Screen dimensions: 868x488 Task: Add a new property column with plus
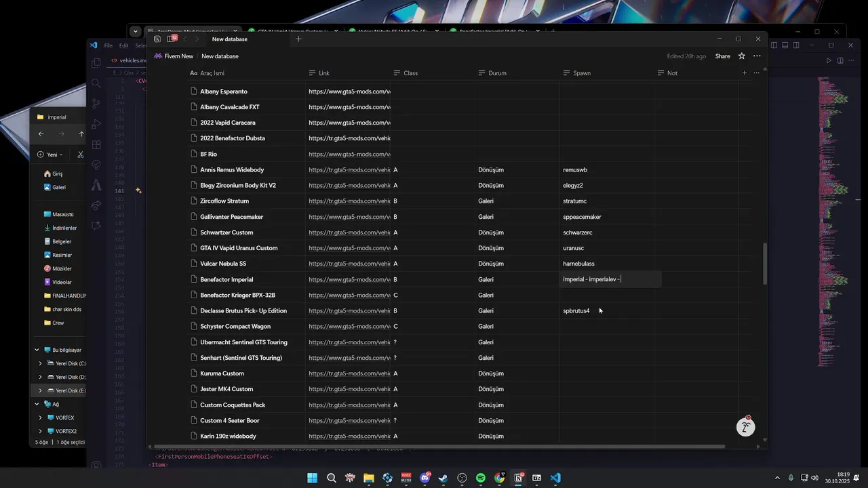745,73
